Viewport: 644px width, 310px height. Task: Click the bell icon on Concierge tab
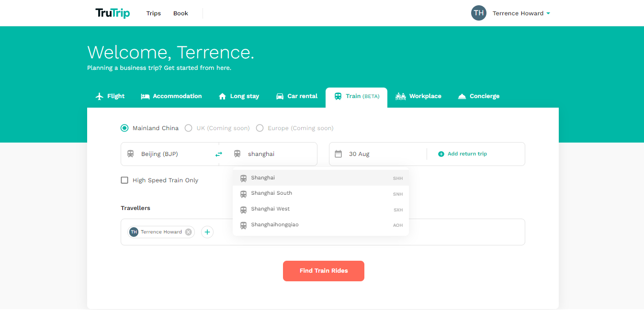(462, 96)
